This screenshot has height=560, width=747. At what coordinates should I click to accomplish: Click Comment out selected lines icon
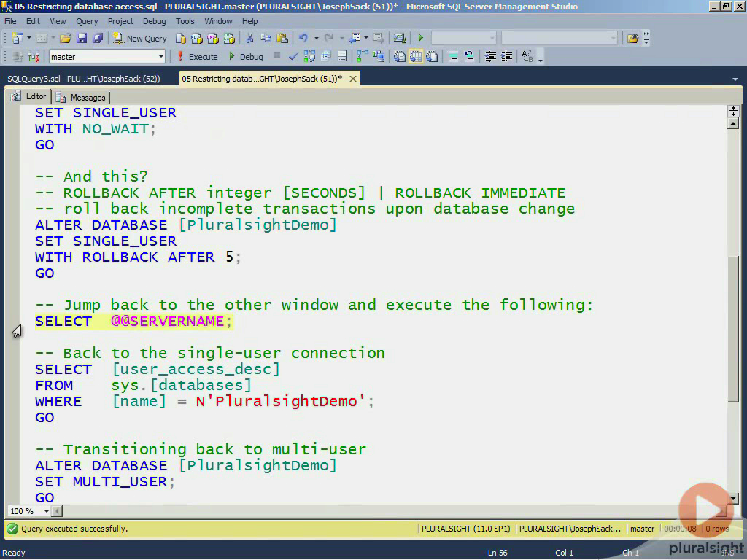[453, 57]
